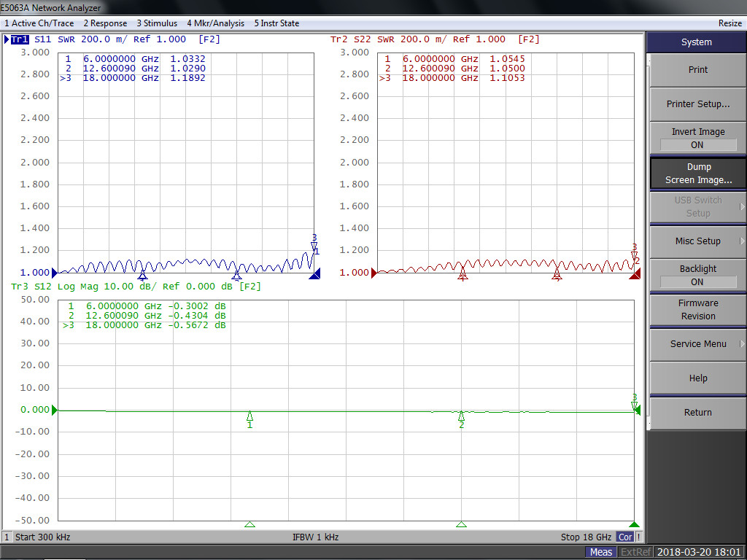Toggle Backlight ON setting
Image resolution: width=747 pixels, height=560 pixels.
(698, 275)
